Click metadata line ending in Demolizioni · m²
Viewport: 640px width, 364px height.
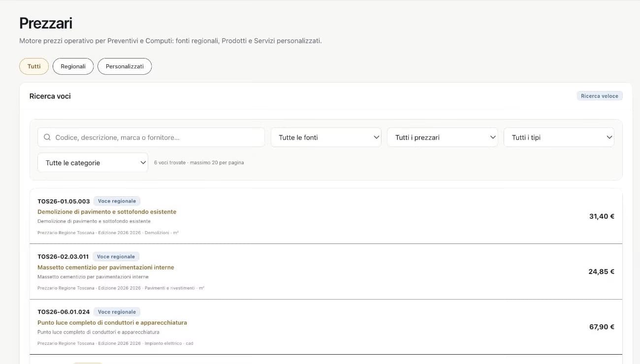pos(108,233)
